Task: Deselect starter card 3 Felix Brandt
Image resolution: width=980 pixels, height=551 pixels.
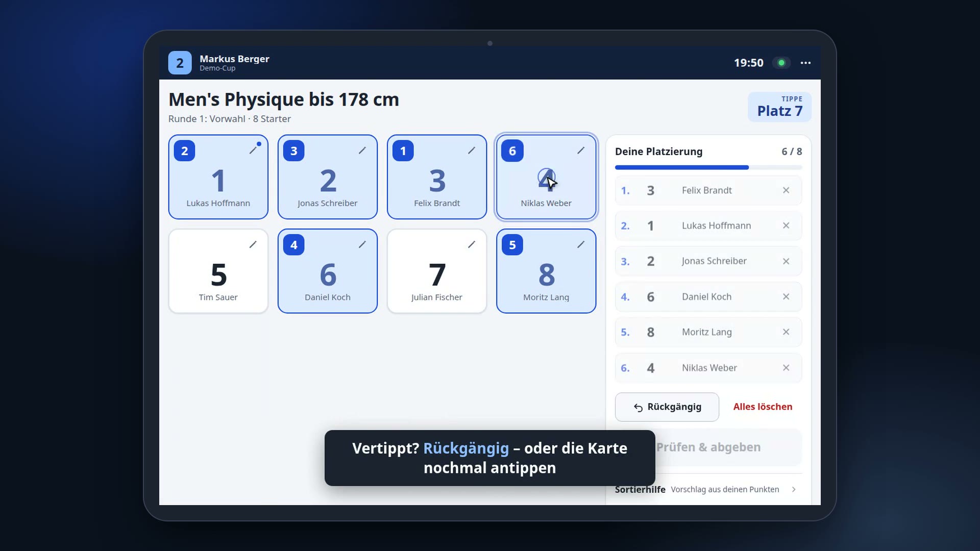Action: 437,177
